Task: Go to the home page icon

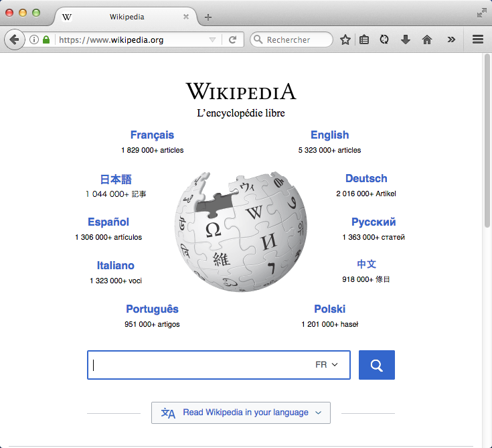Action: point(426,40)
